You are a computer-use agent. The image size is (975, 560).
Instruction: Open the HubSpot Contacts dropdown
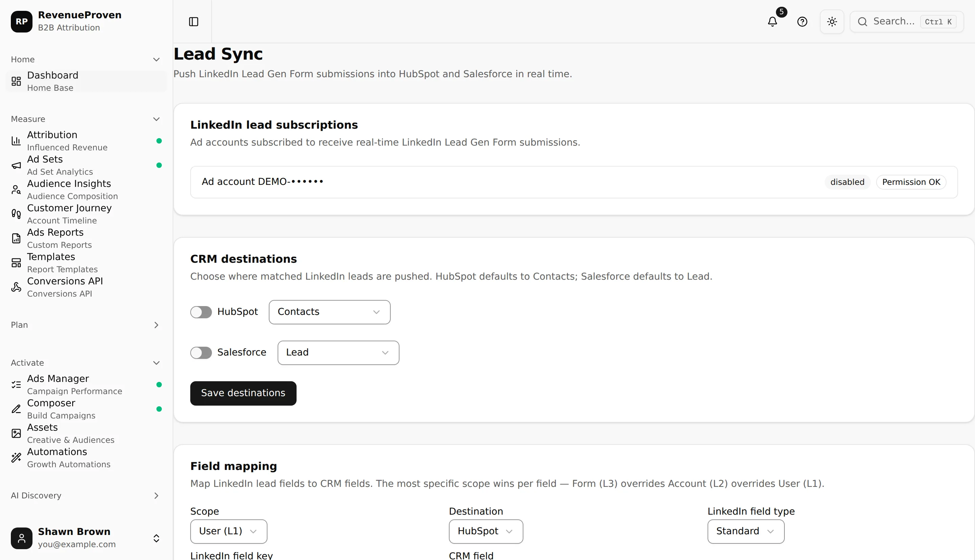click(x=329, y=312)
